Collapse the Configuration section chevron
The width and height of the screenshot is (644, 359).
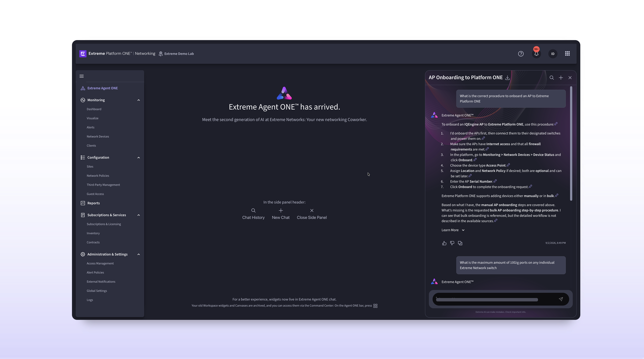tap(139, 158)
